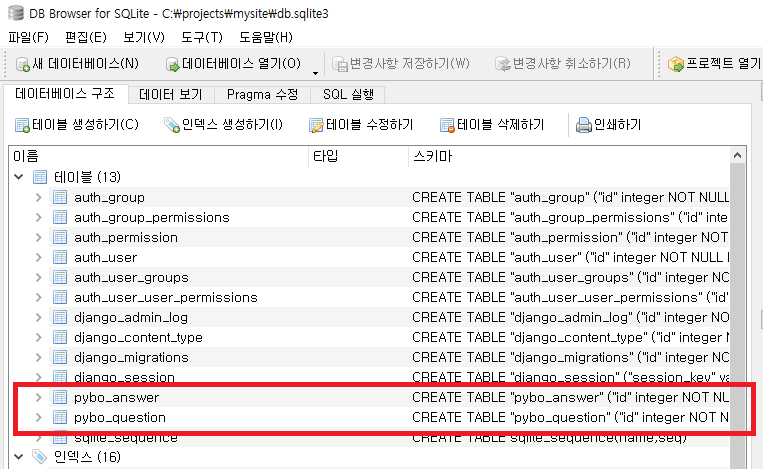Select the auth_user_user_permissions table name

[165, 297]
